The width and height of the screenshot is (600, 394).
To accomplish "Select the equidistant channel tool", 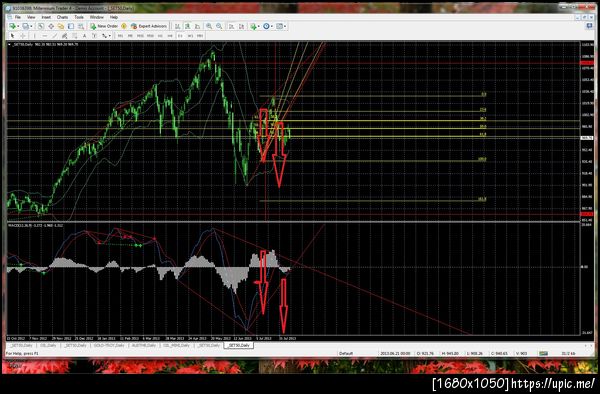I will 64,36.
